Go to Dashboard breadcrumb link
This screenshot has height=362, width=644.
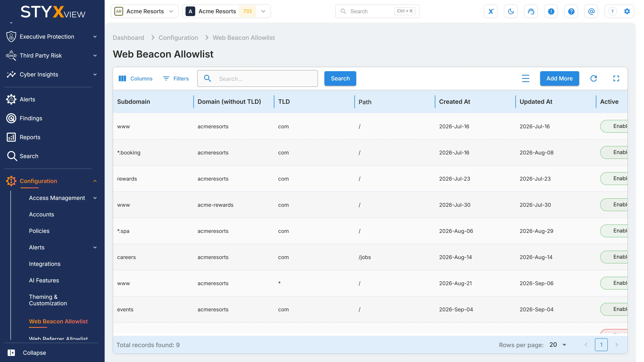tap(129, 38)
